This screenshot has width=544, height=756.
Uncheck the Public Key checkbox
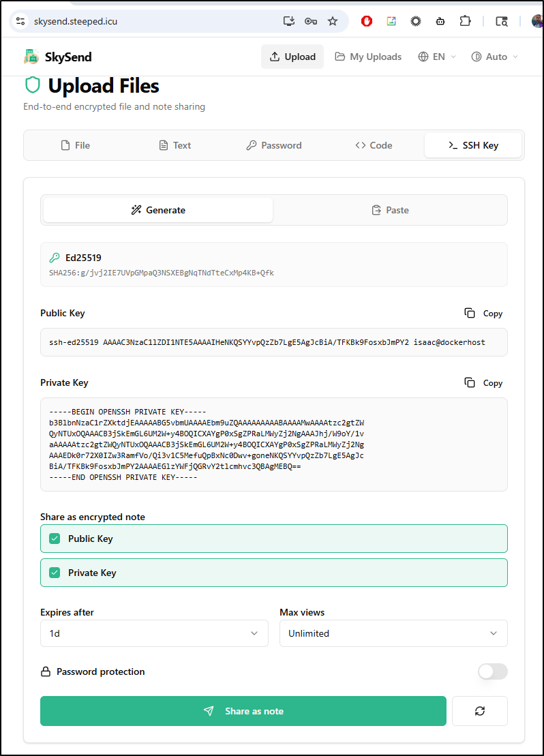point(55,539)
